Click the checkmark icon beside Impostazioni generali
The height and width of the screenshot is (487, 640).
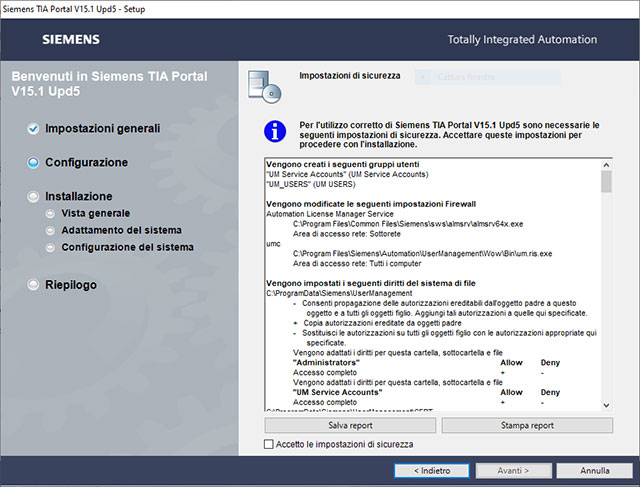[x=33, y=129]
